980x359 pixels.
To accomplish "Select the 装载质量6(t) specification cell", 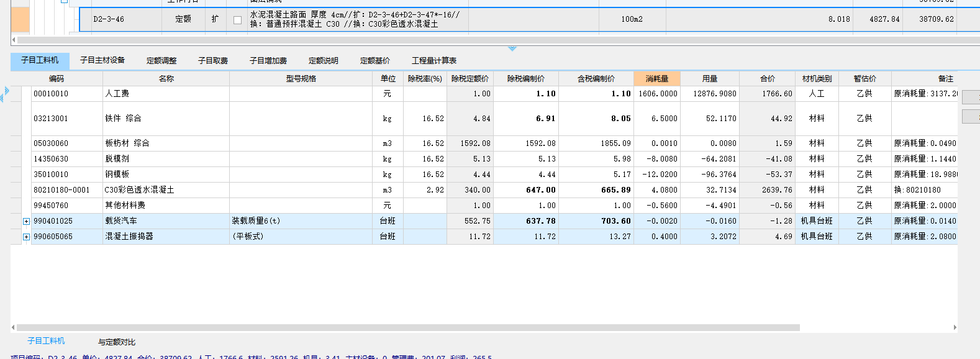I will 301,221.
